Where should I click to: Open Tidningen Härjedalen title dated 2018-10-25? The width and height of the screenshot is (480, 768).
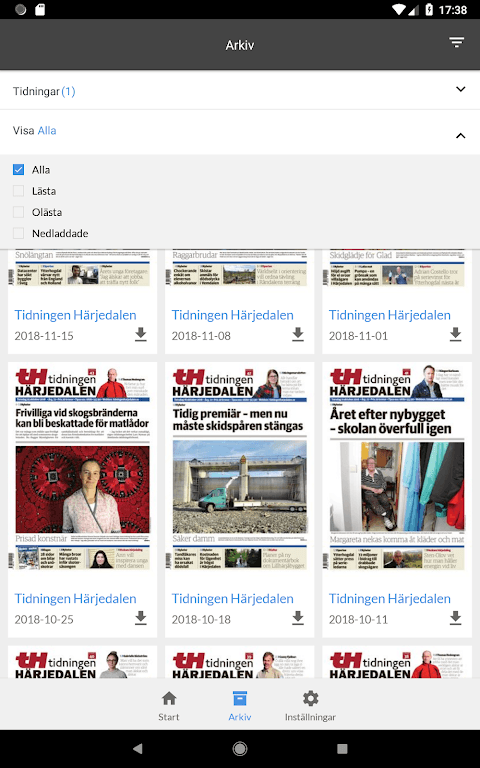pyautogui.click(x=75, y=599)
